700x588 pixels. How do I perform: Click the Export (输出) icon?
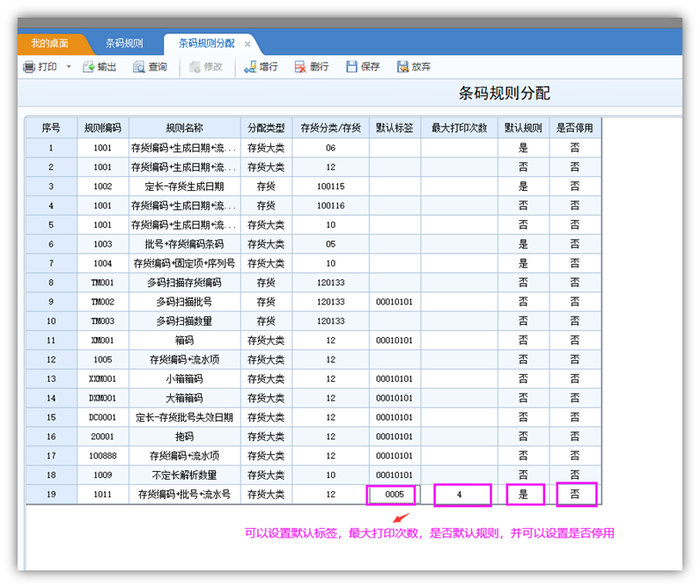[x=88, y=67]
